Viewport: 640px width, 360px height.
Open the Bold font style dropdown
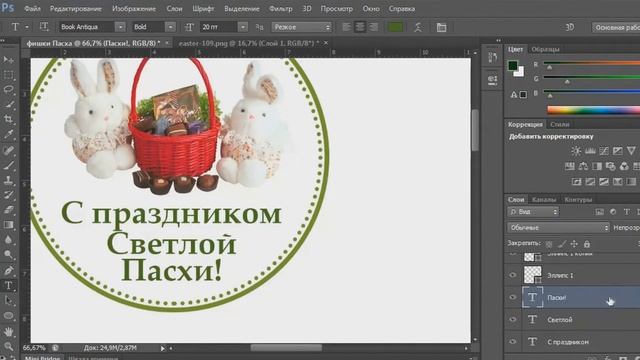[x=171, y=27]
